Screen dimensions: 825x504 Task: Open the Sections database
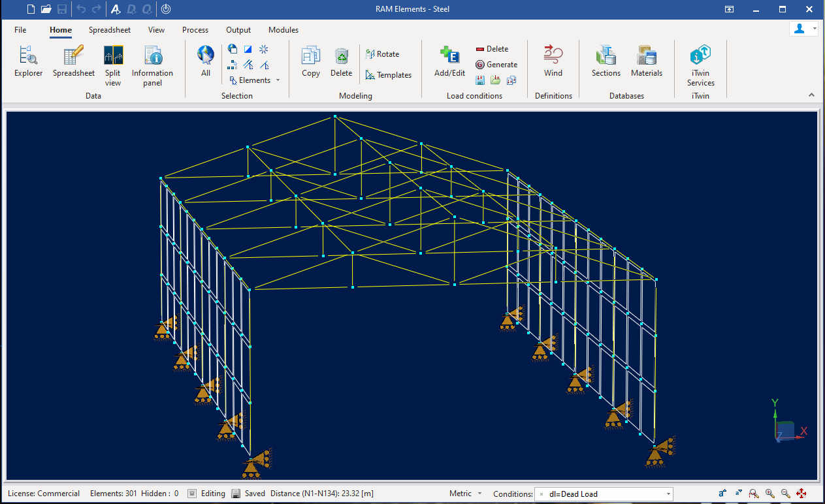click(x=606, y=62)
